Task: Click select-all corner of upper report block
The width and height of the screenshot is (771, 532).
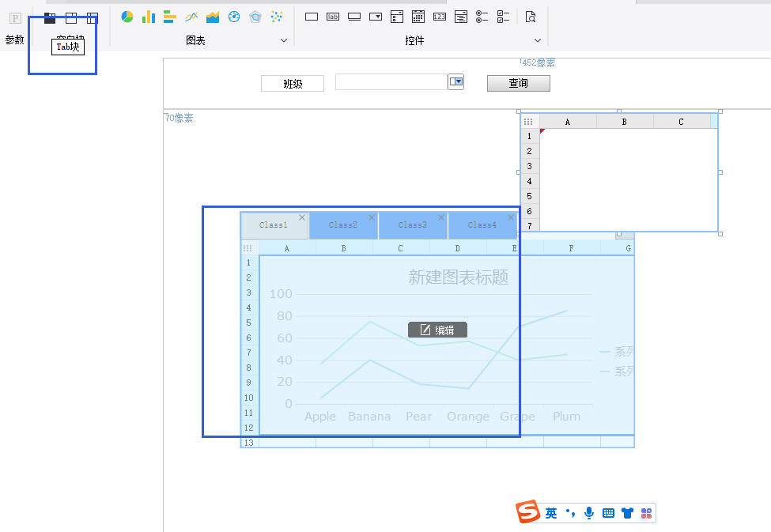Action: tap(528, 122)
